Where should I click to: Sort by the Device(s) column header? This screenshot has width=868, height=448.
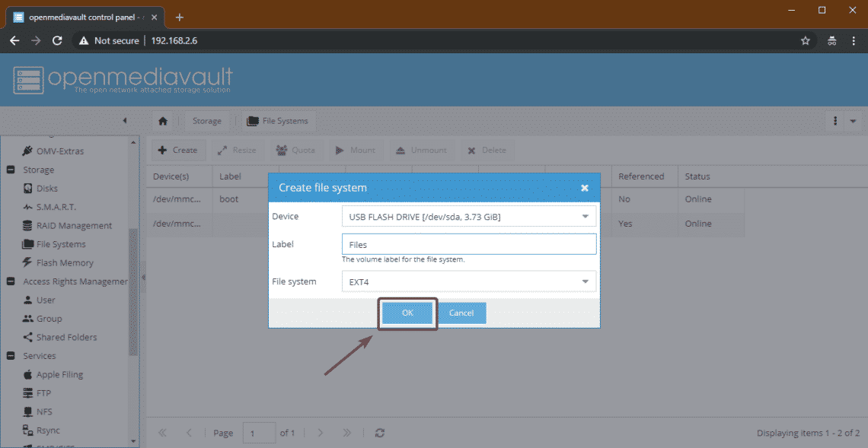(180, 176)
